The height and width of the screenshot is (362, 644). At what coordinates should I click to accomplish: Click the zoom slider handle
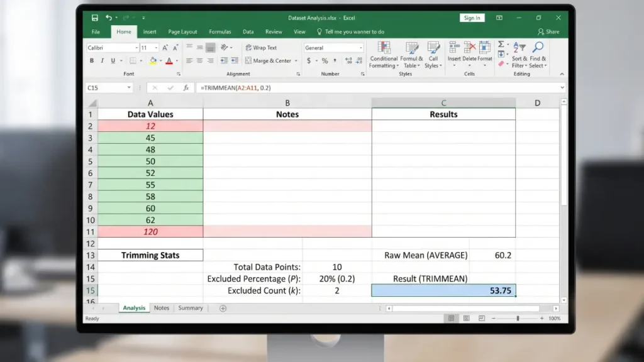(518, 318)
